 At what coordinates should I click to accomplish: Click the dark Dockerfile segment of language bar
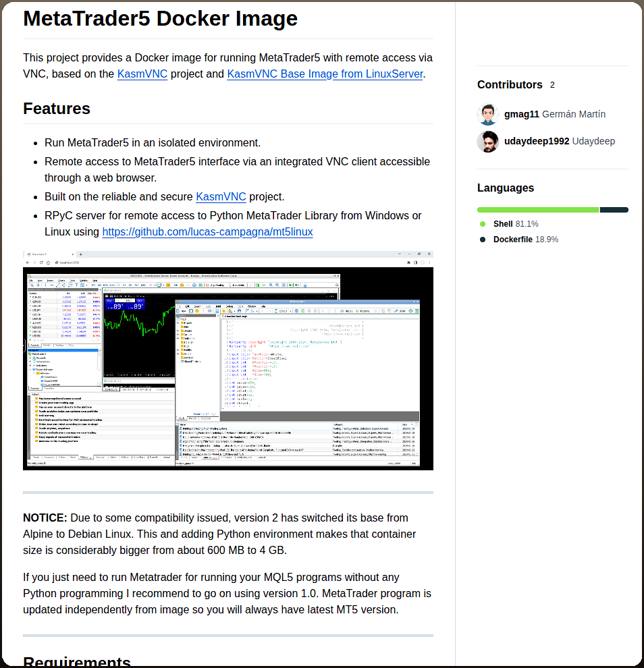click(614, 210)
